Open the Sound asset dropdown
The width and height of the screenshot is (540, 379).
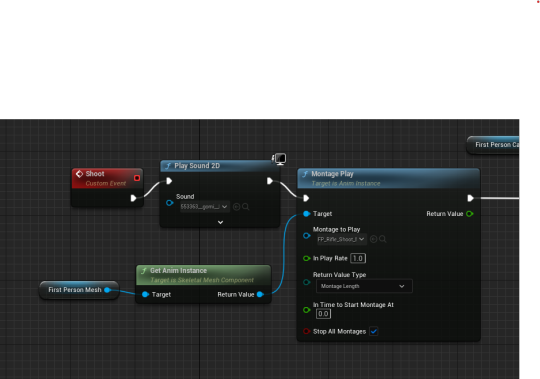point(204,207)
